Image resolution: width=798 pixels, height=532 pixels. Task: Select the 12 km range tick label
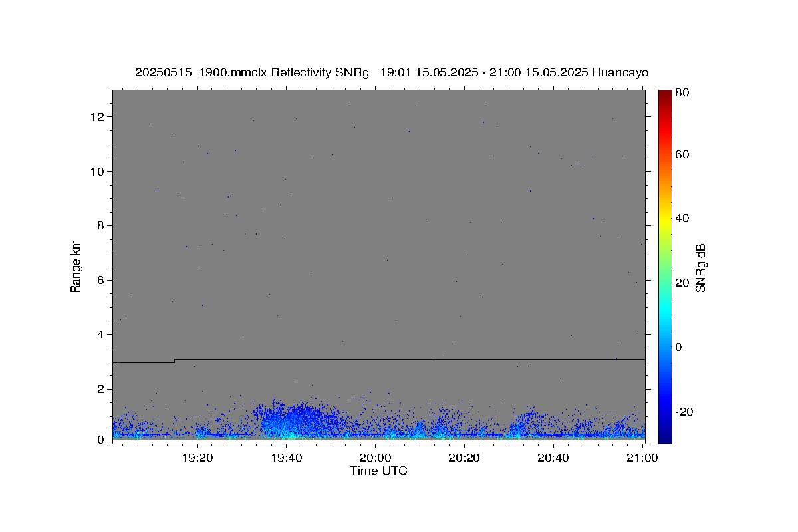coord(99,117)
